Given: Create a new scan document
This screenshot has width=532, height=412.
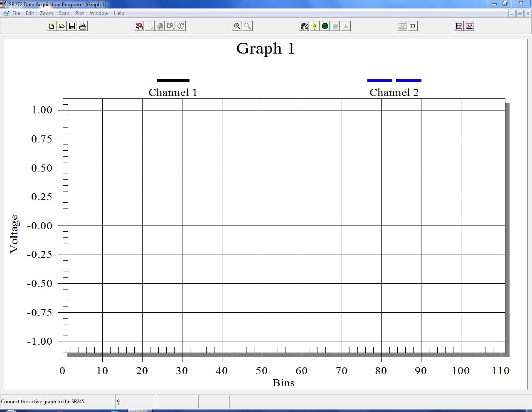Looking at the screenshot, I should click(52, 26).
